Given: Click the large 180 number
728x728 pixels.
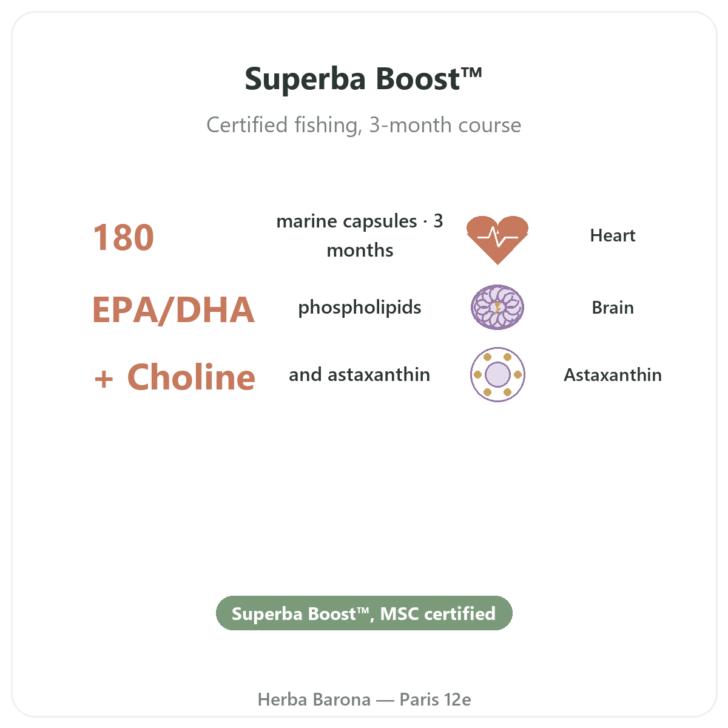Looking at the screenshot, I should pos(124,237).
